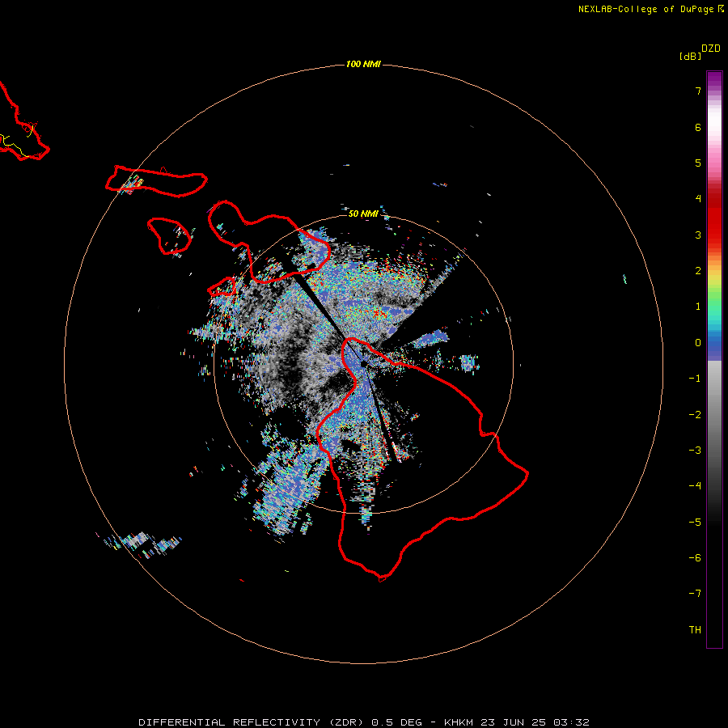Click the 7 value on the color scale
The width and height of the screenshot is (728, 728).
pyautogui.click(x=698, y=91)
